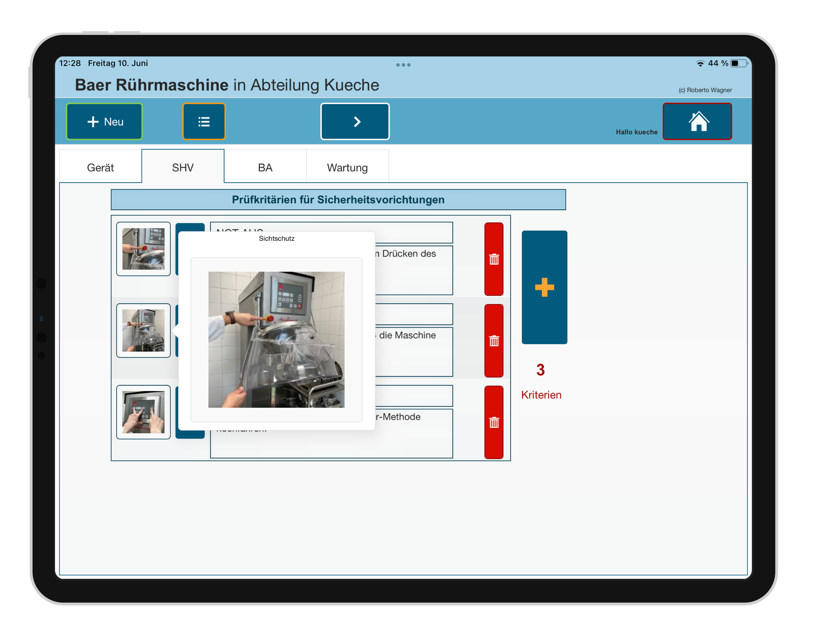Switch to the Wartung tab
This screenshot has width=813, height=644.
tap(347, 167)
